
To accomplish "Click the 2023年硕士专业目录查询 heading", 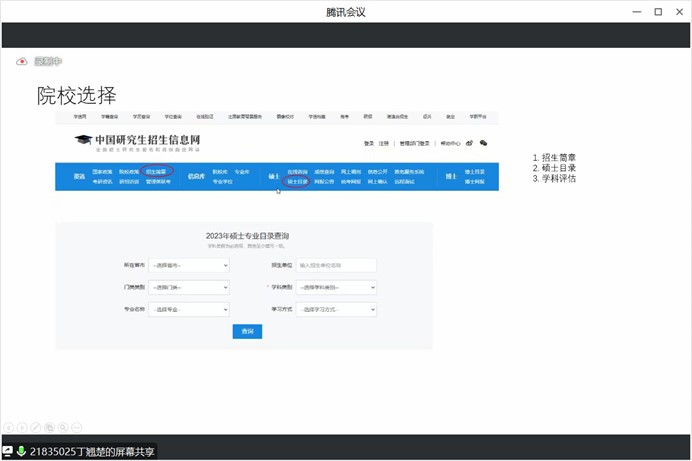I will 247,236.
